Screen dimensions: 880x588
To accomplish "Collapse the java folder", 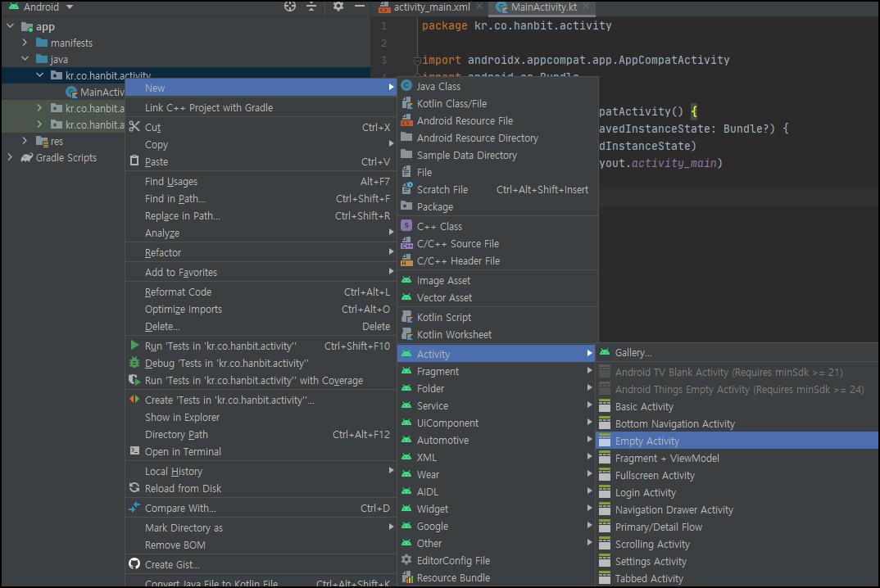I will click(x=25, y=59).
